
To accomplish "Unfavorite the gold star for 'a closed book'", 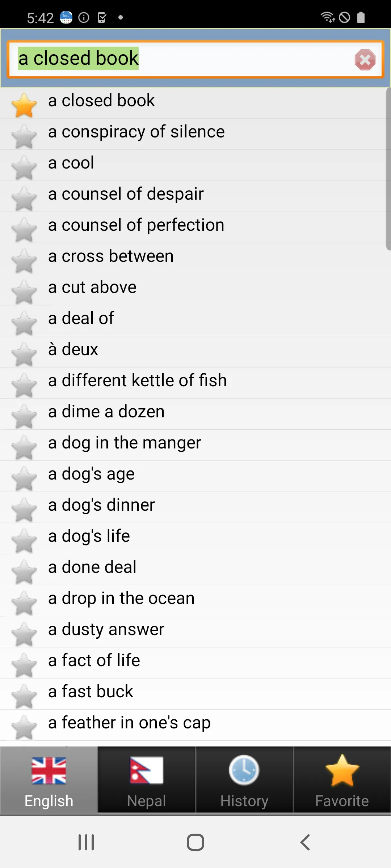I will pyautogui.click(x=24, y=105).
